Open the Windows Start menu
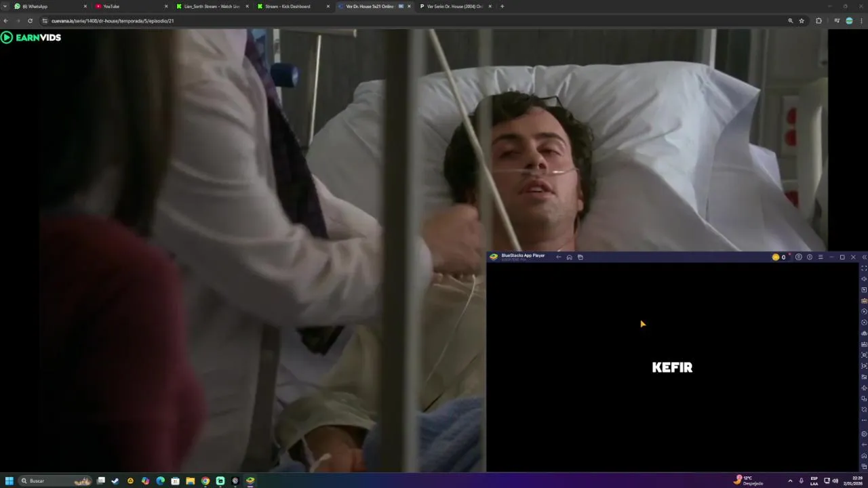Viewport: 868px width, 488px height. [9, 481]
